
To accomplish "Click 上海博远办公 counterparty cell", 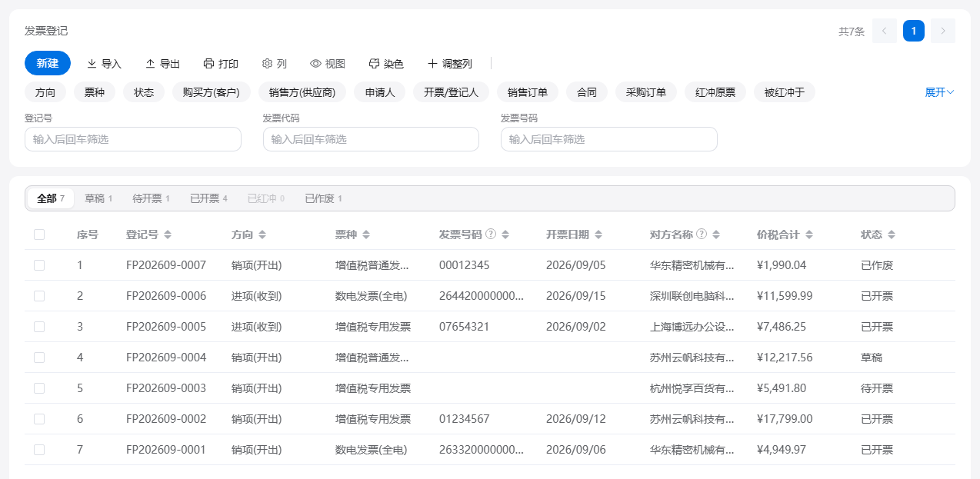I will (x=692, y=327).
